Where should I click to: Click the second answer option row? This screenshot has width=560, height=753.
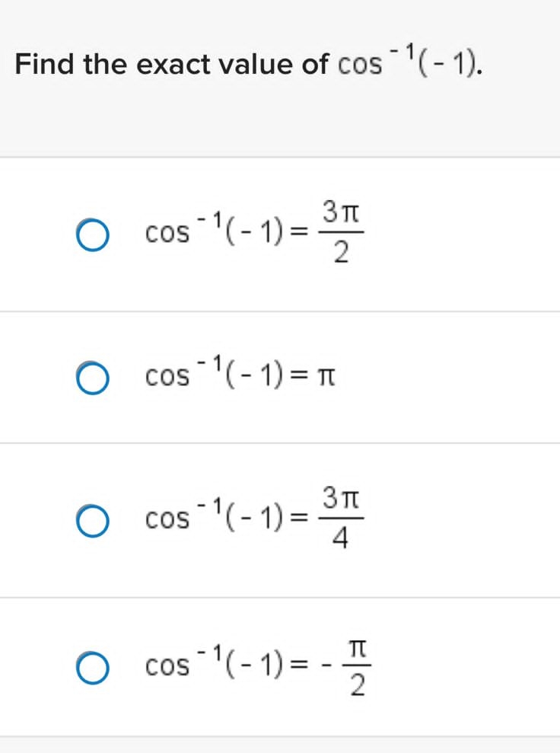pos(280,376)
